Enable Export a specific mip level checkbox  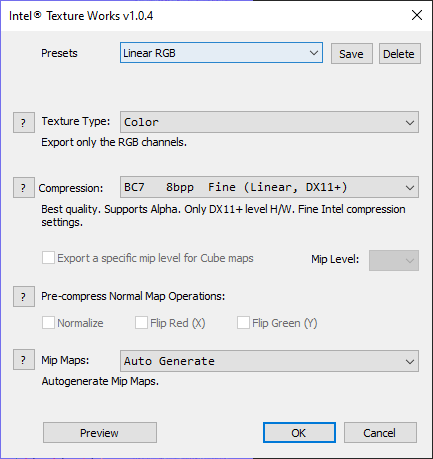point(48,258)
